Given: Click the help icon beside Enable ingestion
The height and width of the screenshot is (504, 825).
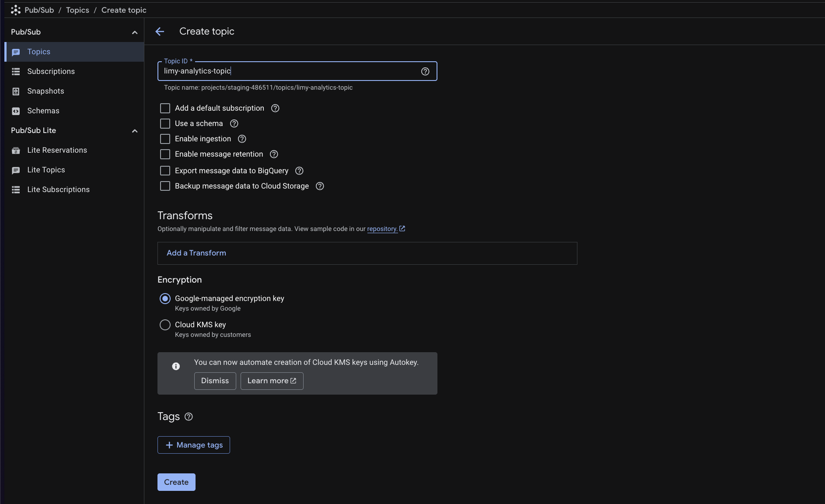Looking at the screenshot, I should tap(241, 139).
